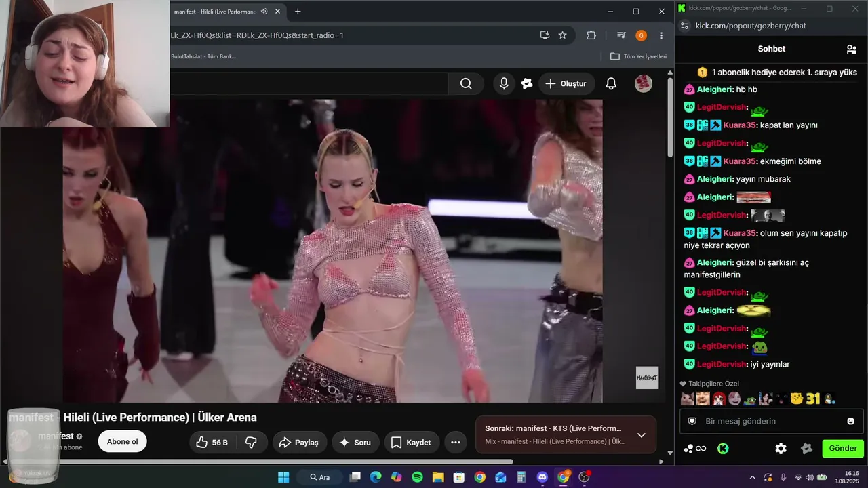Insert the laughing face quick emote
Screen dimensions: 868x488
(703, 399)
